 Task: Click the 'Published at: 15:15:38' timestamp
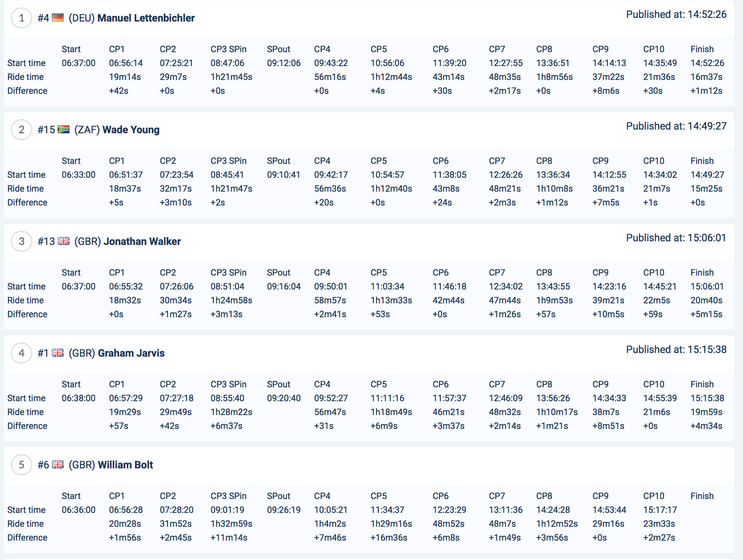676,349
